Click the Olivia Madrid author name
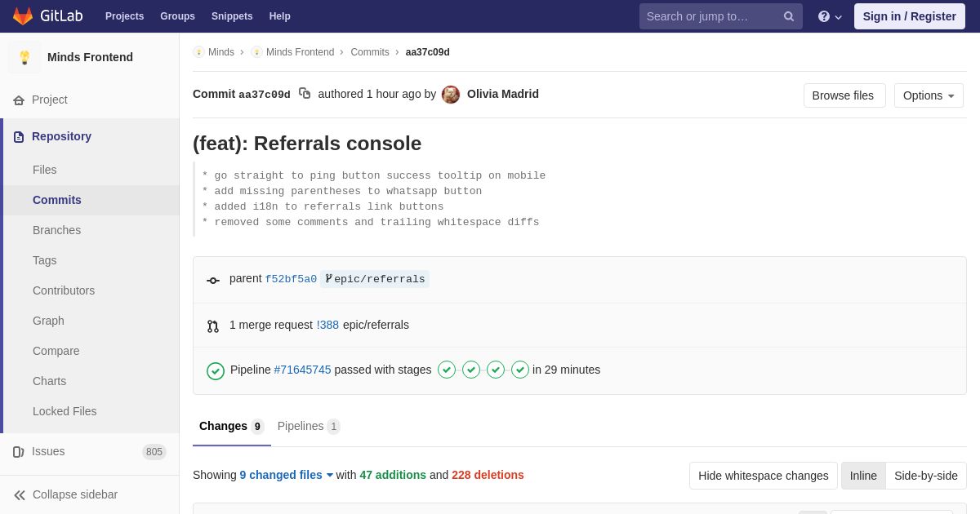This screenshot has height=514, width=980. coord(503,94)
